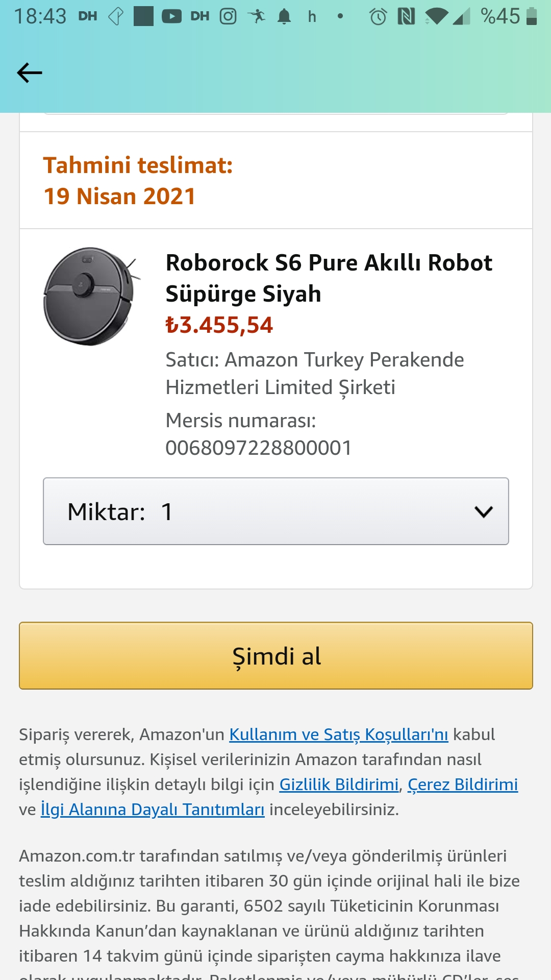This screenshot has width=551, height=980.
Task: Tap the ₺3.455,54 price text
Action: click(219, 325)
